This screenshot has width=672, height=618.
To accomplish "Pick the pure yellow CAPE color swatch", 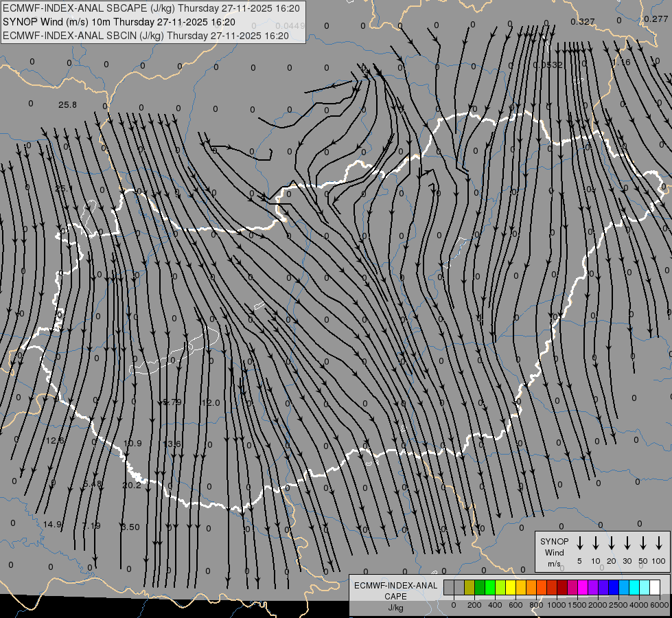I will tap(511, 587).
